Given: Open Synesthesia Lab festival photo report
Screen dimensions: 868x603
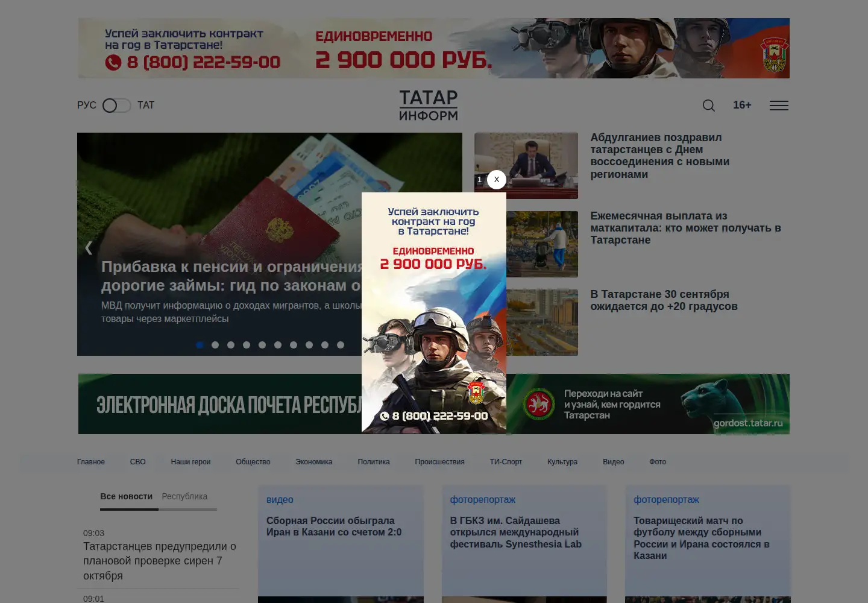Looking at the screenshot, I should pos(516,532).
